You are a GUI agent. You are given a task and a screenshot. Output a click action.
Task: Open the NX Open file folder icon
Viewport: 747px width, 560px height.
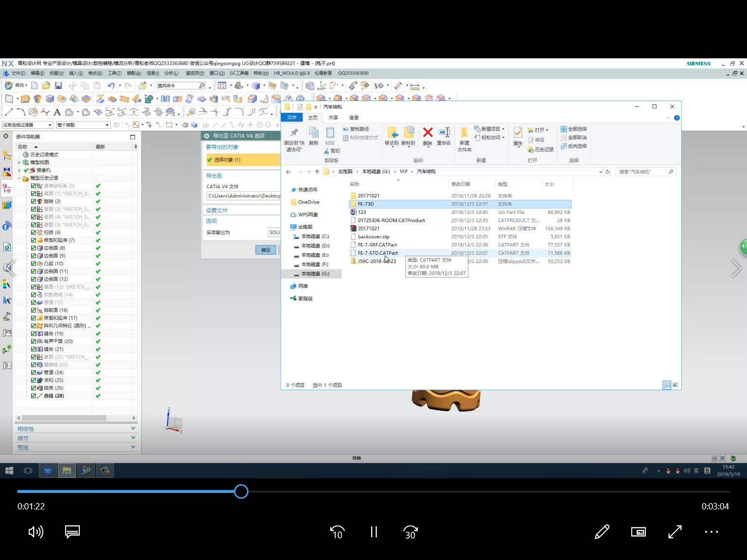tap(46, 86)
